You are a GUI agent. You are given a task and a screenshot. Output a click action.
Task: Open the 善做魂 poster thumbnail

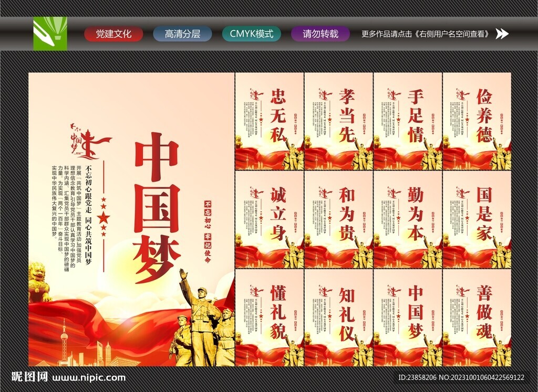click(477, 318)
